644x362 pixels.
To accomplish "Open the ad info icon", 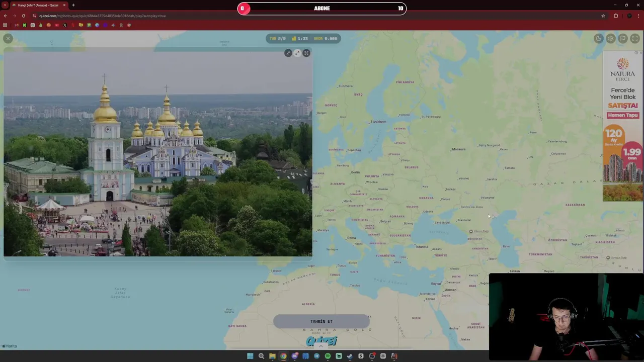I will (x=636, y=53).
